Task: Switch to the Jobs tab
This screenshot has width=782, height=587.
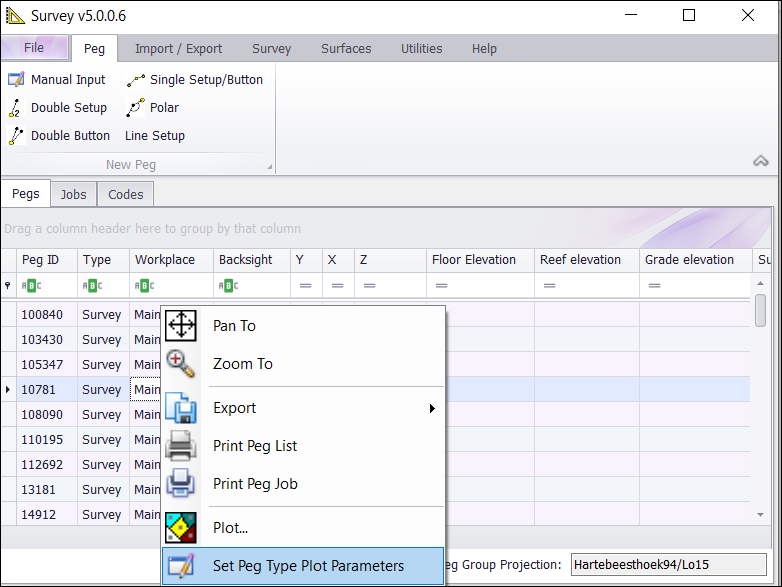Action: 73,194
